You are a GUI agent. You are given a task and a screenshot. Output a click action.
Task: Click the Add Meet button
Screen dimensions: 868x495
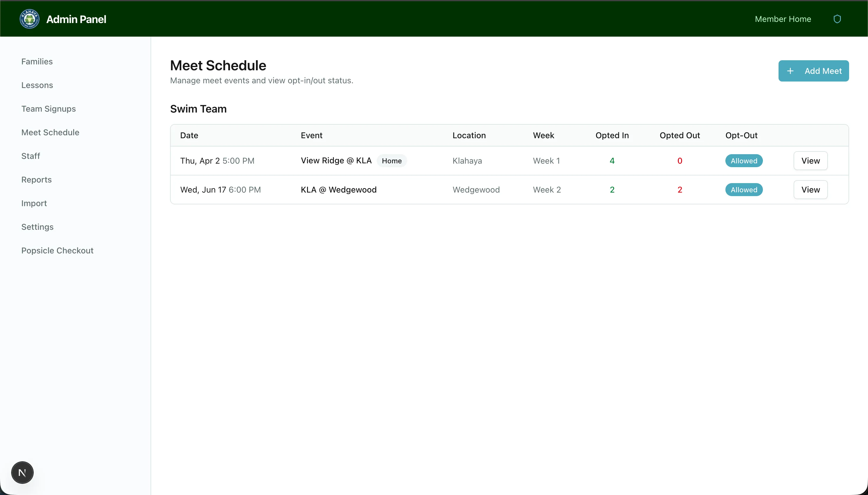813,71
